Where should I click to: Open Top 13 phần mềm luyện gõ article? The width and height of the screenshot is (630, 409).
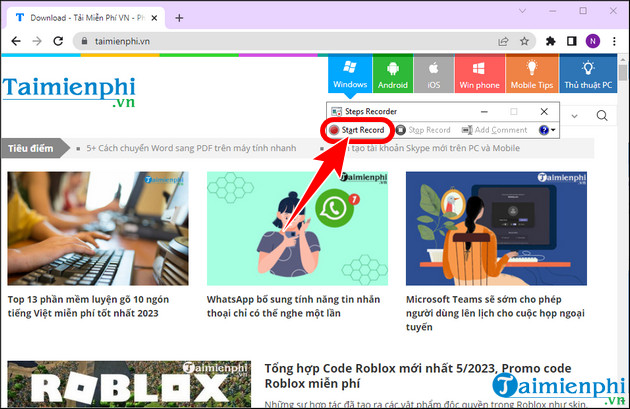tap(88, 306)
